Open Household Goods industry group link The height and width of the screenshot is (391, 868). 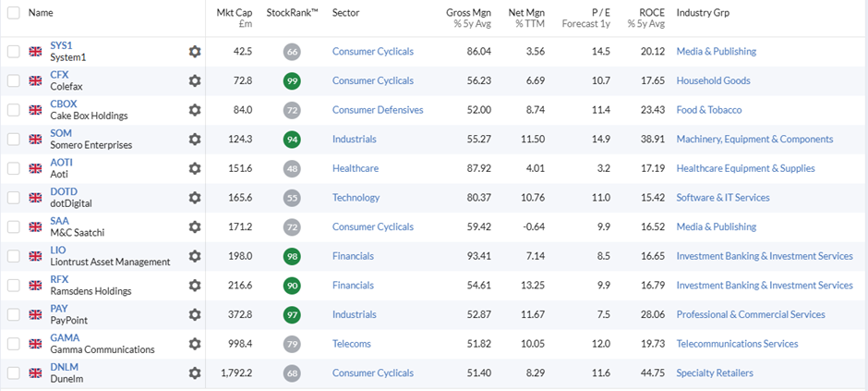click(x=713, y=80)
